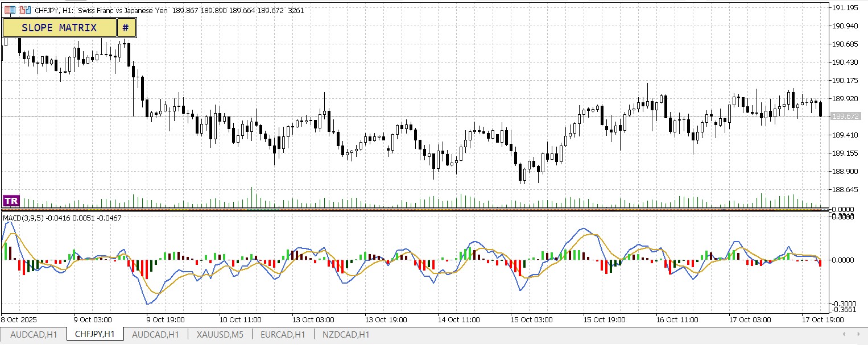
Task: Select the first AUDCAD,H1 chart tab
Action: tap(34, 335)
